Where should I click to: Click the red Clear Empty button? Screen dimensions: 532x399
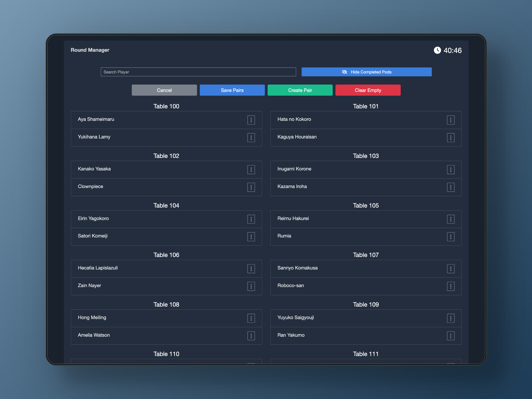point(368,90)
